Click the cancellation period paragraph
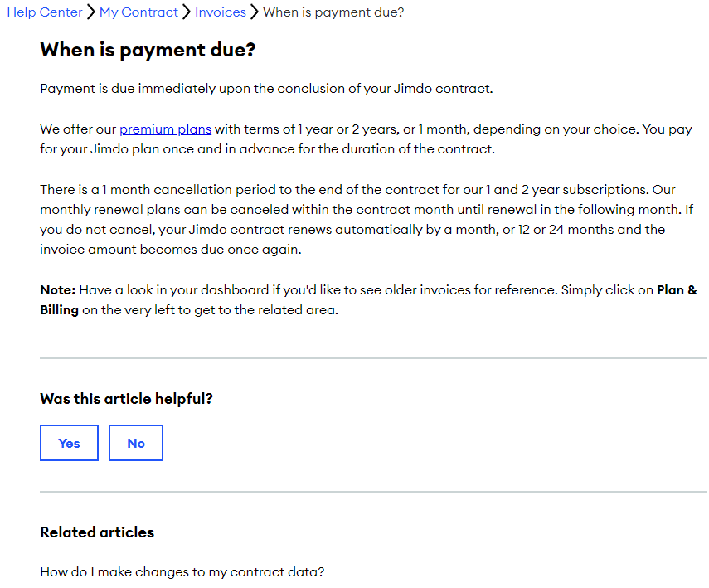Screen dimensions: 709x588 click(x=367, y=220)
